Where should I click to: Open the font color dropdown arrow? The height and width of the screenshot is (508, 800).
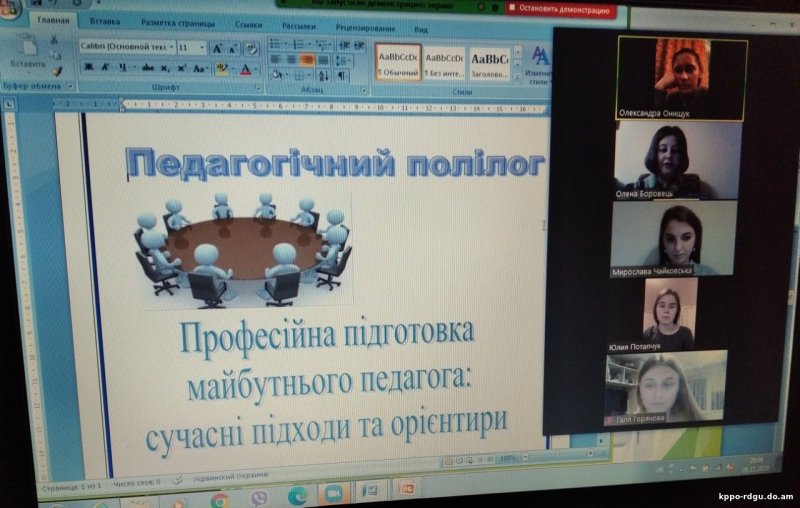[x=256, y=70]
